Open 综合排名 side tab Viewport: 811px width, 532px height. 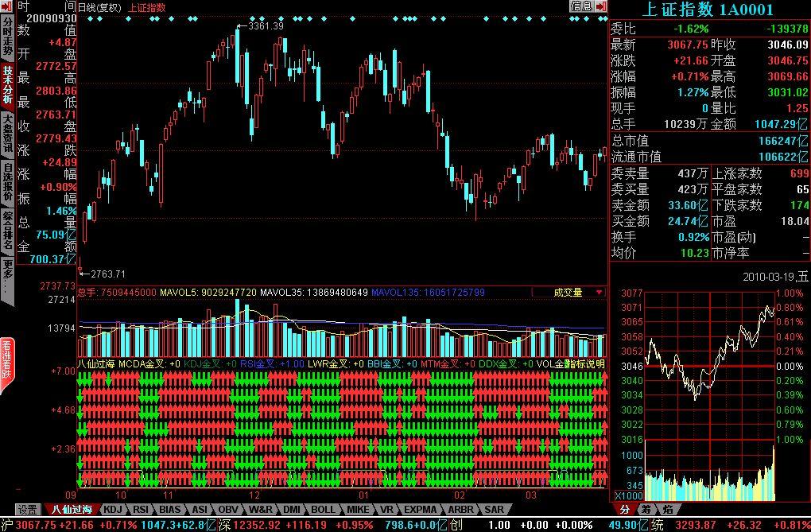(x=7, y=230)
